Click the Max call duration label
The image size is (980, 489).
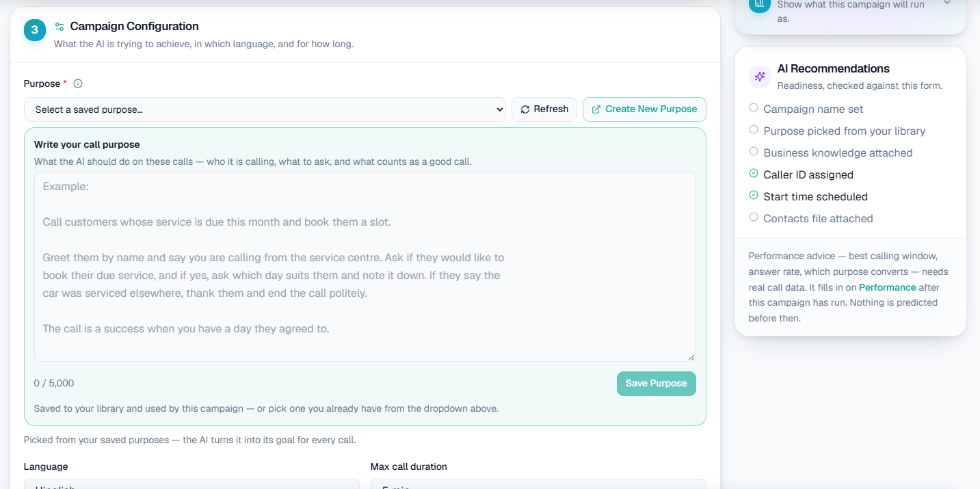[409, 467]
